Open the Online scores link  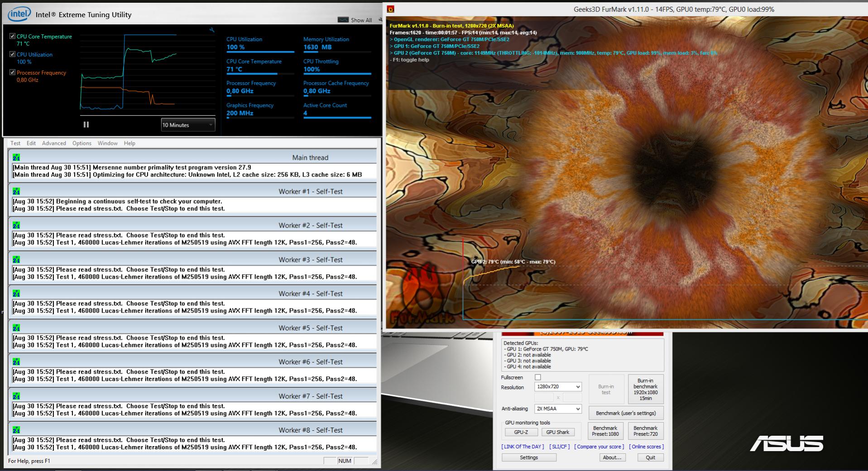[x=646, y=447]
